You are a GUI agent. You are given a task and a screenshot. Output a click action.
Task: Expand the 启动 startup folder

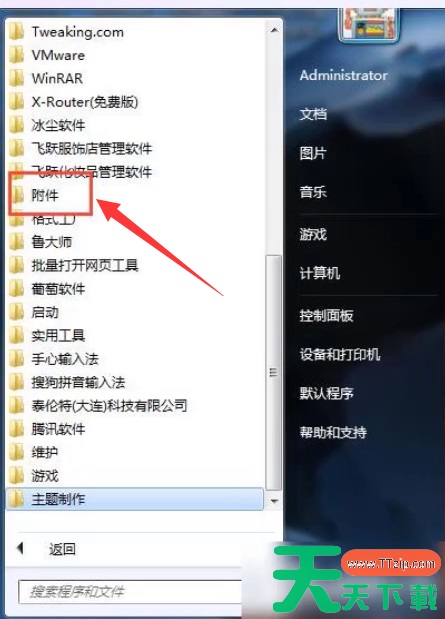coord(134,312)
